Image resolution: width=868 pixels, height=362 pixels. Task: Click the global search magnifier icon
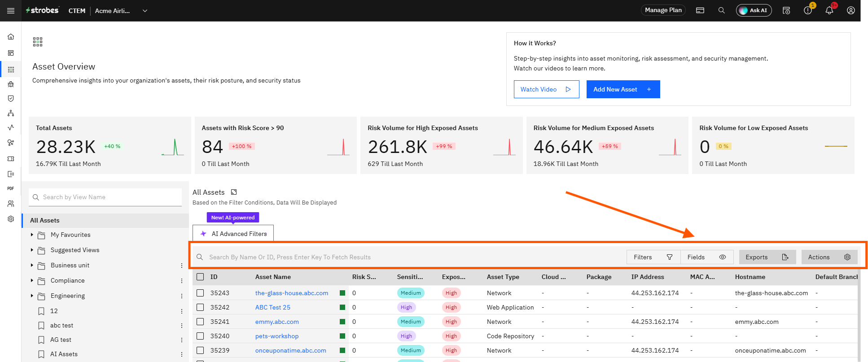click(722, 10)
